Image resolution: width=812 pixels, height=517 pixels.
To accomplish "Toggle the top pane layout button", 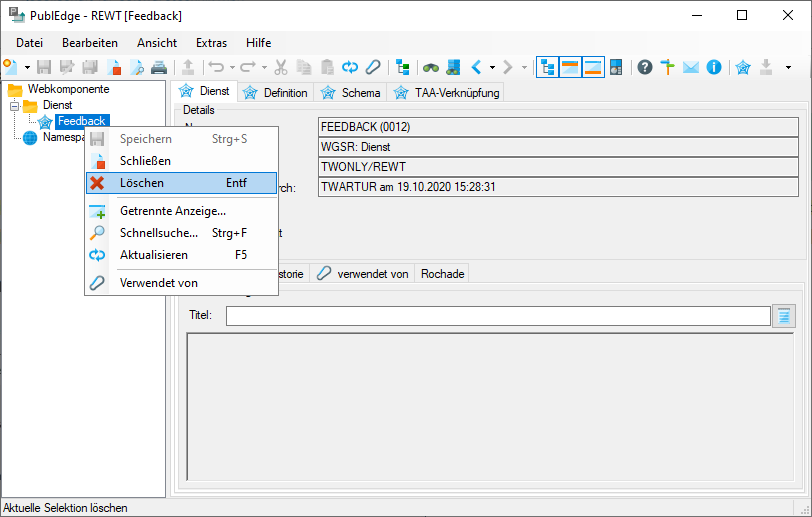I will coord(571,67).
